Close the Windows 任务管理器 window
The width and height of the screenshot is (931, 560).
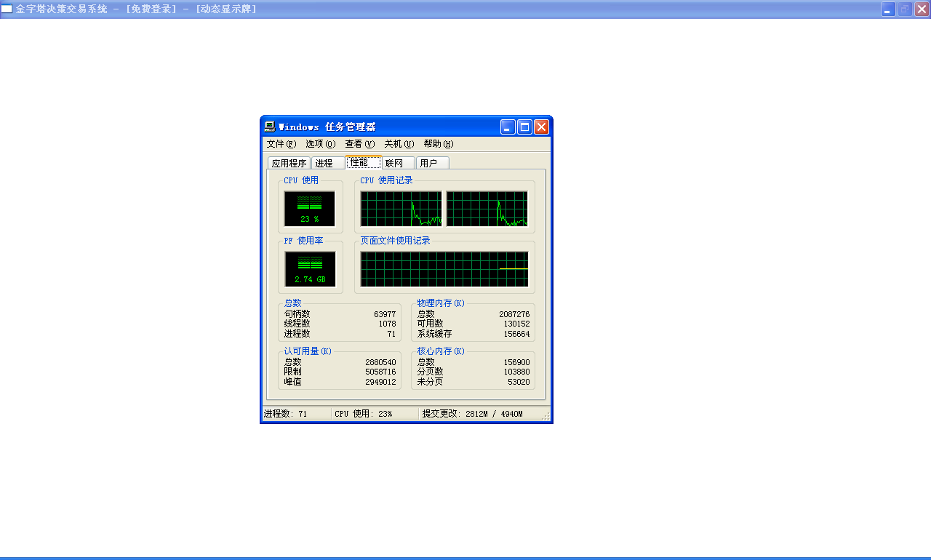tap(541, 127)
